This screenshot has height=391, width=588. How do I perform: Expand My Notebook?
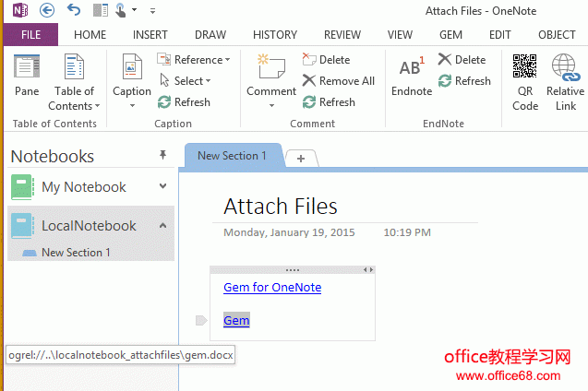tap(163, 186)
